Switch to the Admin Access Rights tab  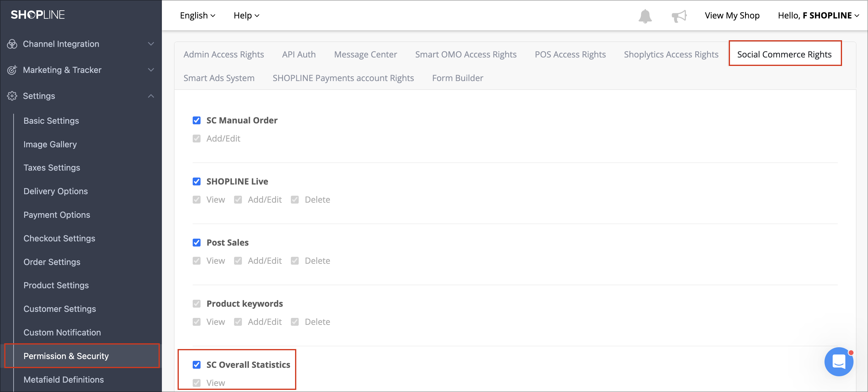pos(223,54)
